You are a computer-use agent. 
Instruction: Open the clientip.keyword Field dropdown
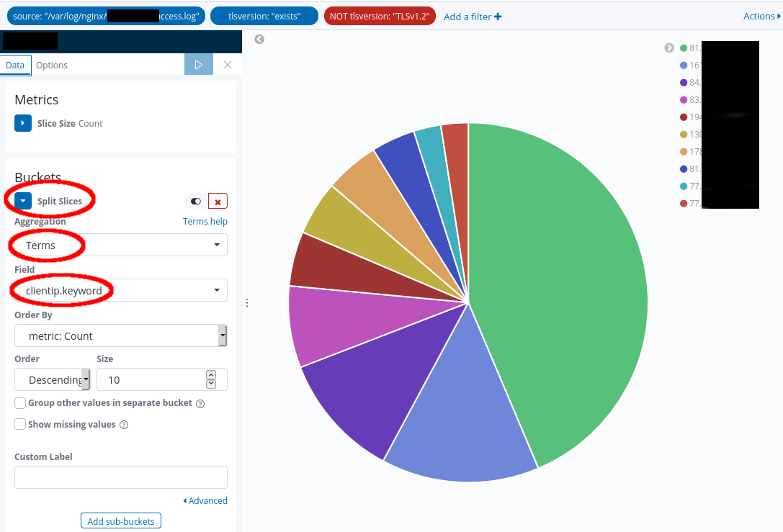(x=121, y=290)
